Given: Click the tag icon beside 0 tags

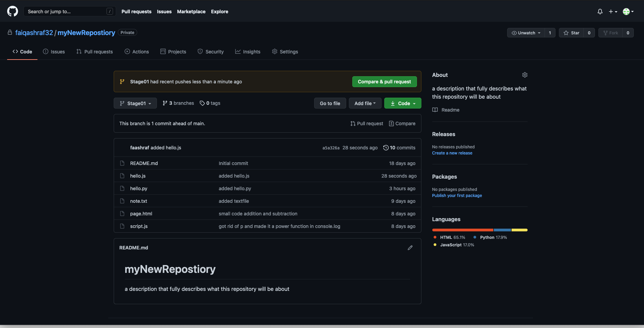Looking at the screenshot, I should pos(202,103).
